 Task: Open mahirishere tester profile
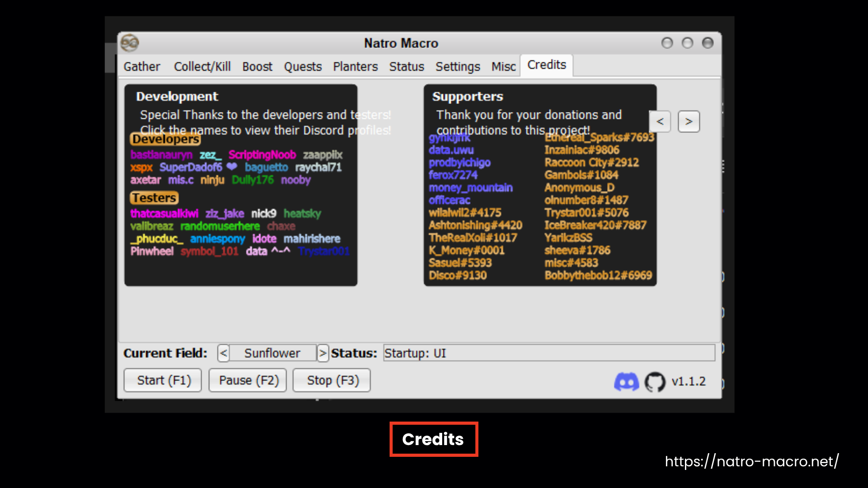pos(312,239)
